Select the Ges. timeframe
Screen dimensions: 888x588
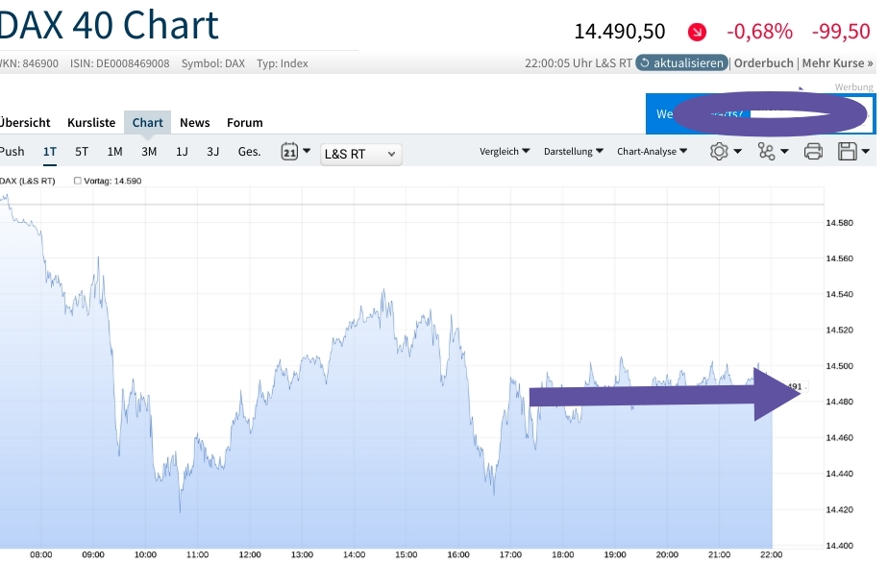(248, 151)
